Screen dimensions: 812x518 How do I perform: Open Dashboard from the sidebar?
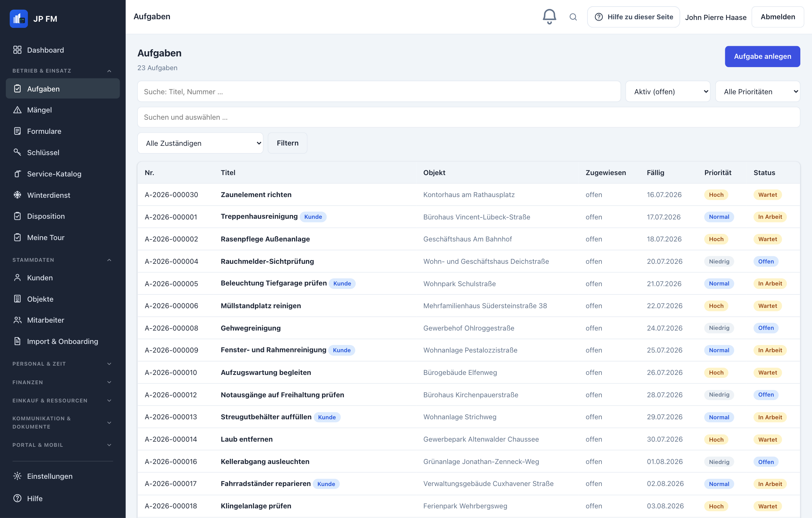click(63, 50)
